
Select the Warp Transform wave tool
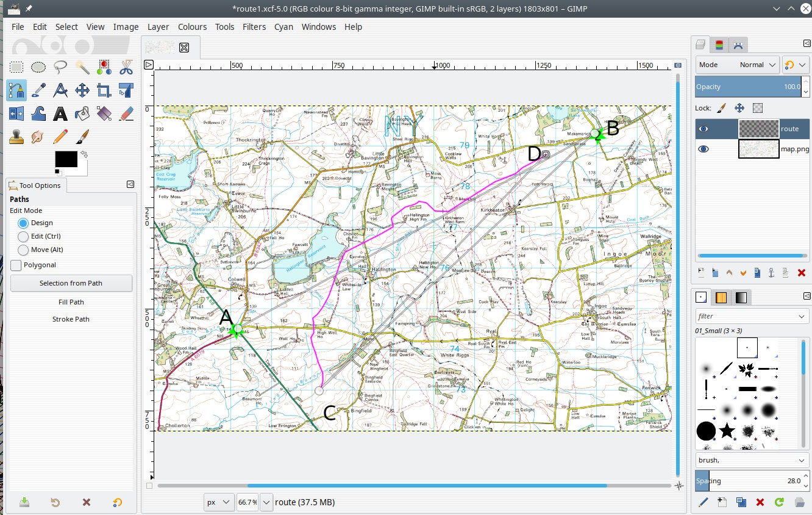(38, 113)
